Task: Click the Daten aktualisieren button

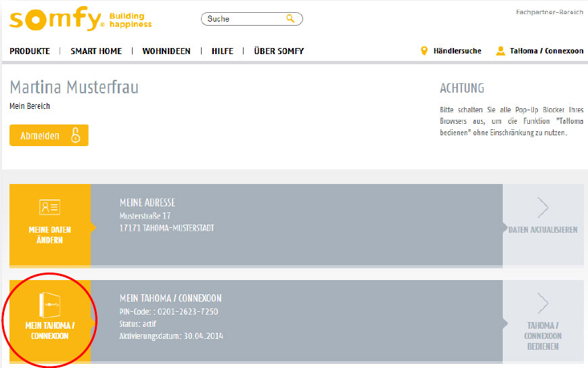Action: 543,225
